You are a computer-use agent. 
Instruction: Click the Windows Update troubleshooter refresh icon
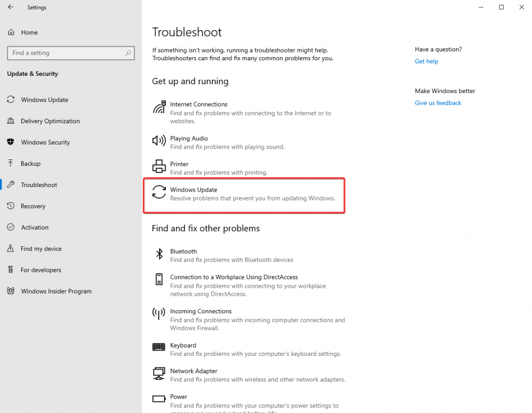coord(159,192)
